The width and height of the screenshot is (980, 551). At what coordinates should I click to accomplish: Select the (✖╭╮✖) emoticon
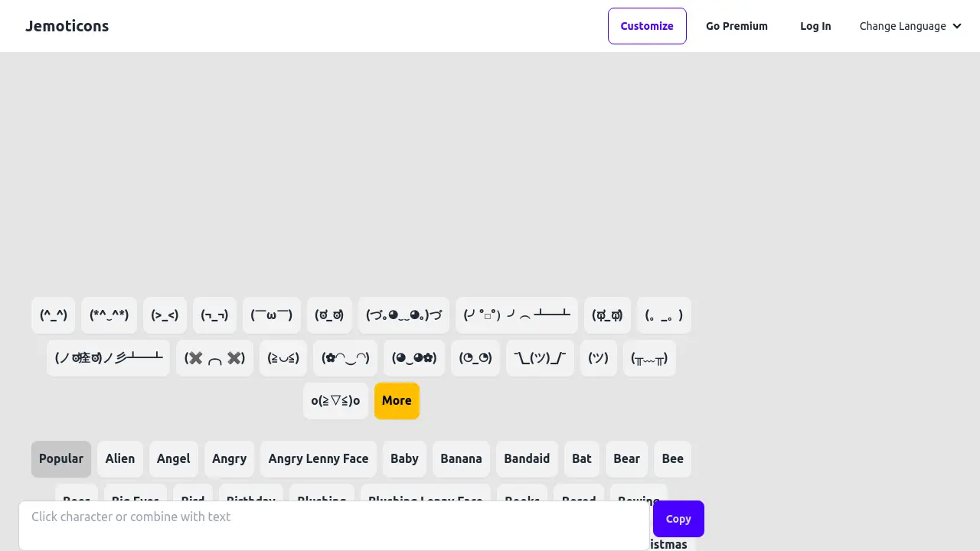click(214, 358)
